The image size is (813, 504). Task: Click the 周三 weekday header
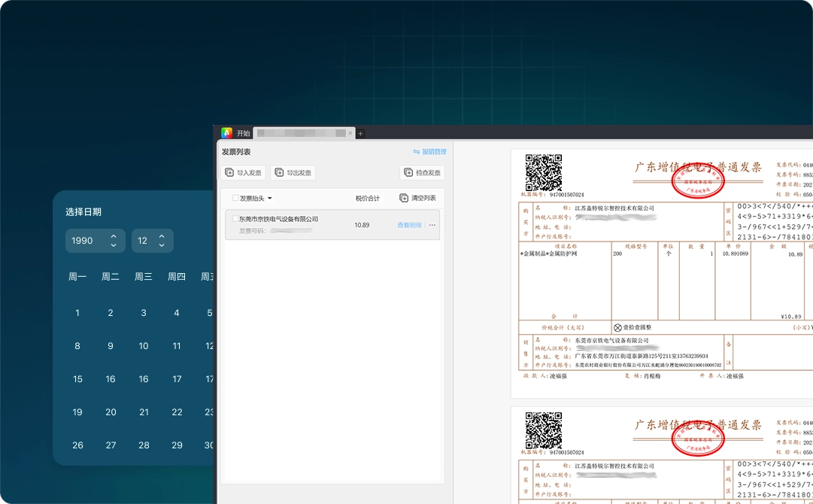(144, 277)
